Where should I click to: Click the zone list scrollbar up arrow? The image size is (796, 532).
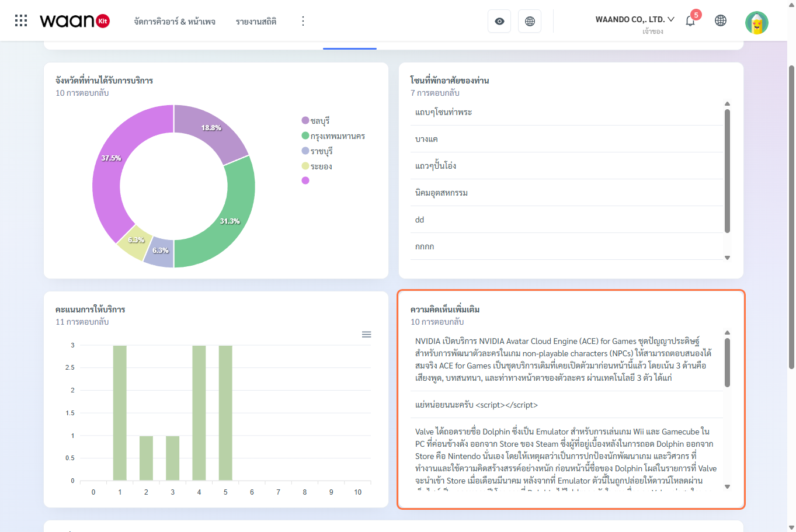[727, 104]
